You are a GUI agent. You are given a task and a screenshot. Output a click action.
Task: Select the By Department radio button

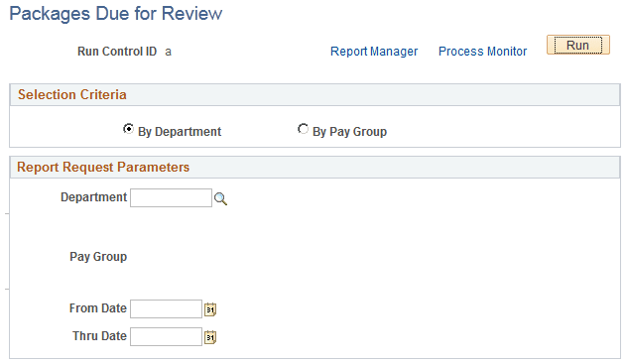[x=128, y=129]
